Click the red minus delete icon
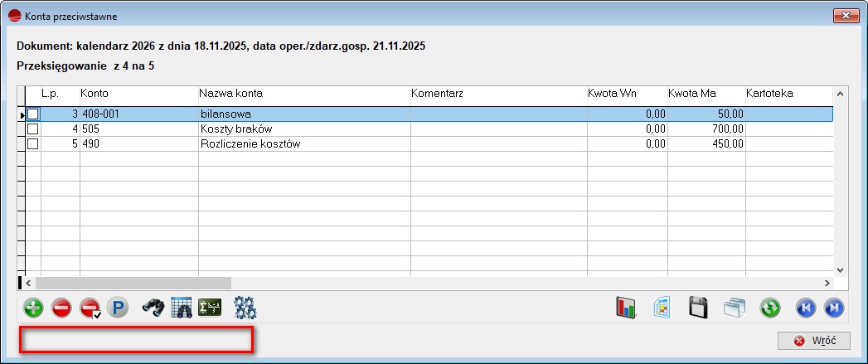Image resolution: width=868 pixels, height=364 pixels. click(61, 308)
